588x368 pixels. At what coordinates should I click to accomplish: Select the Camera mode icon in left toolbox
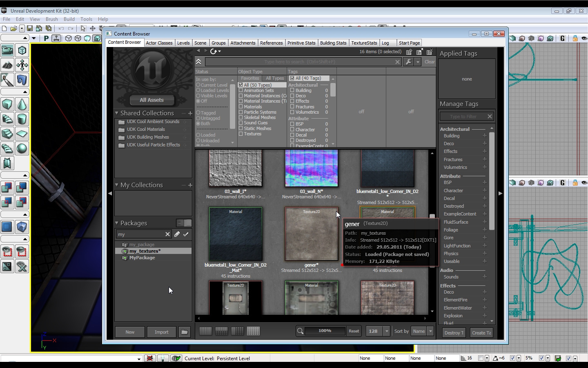(x=7, y=50)
